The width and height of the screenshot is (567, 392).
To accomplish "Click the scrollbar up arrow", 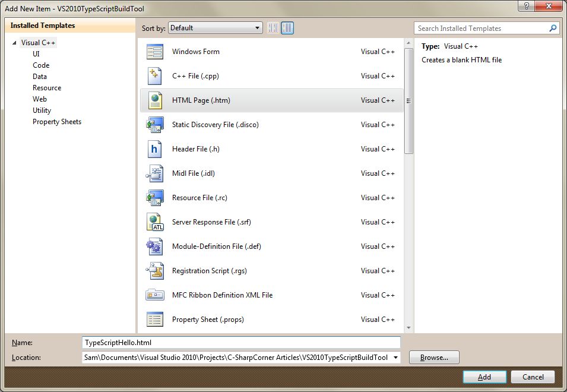I will pos(408,43).
